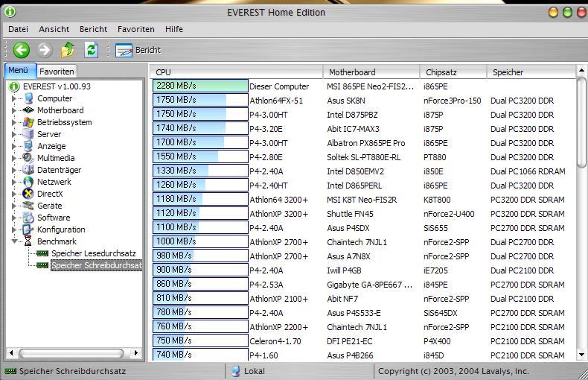Expand the Software tree node
Screen dimensions: 588x380
pos(14,218)
